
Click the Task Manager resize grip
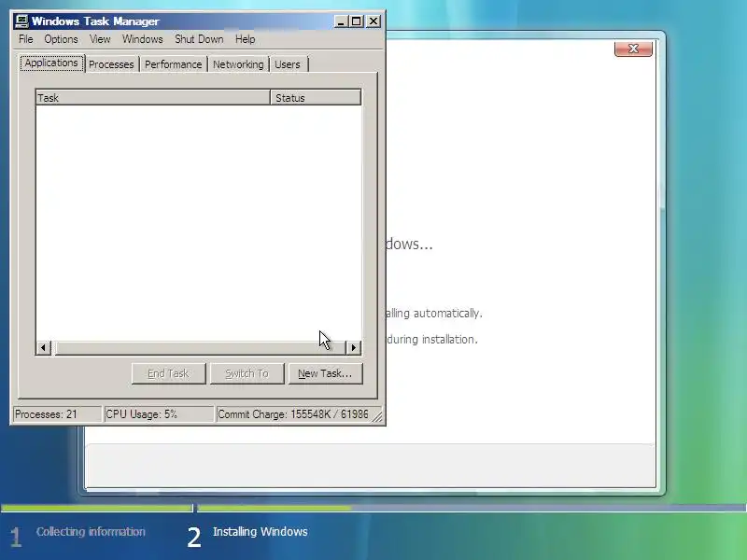[x=377, y=416]
